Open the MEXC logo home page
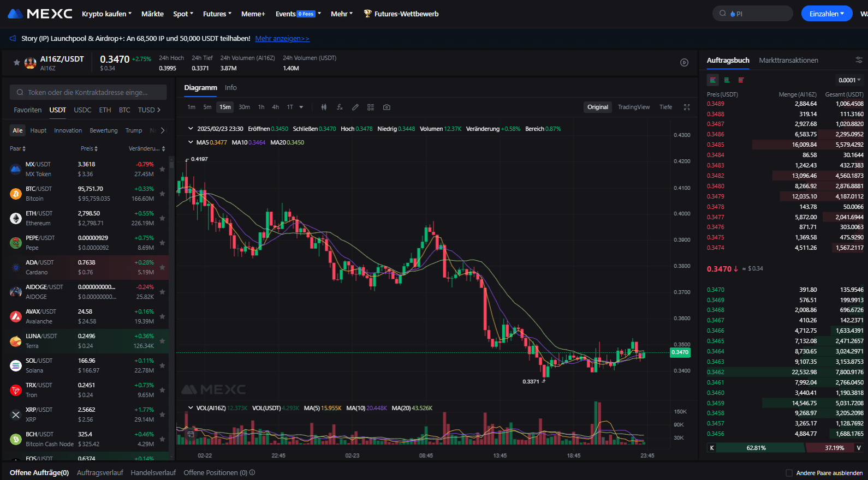Viewport: 868px width, 480px height. click(x=40, y=14)
